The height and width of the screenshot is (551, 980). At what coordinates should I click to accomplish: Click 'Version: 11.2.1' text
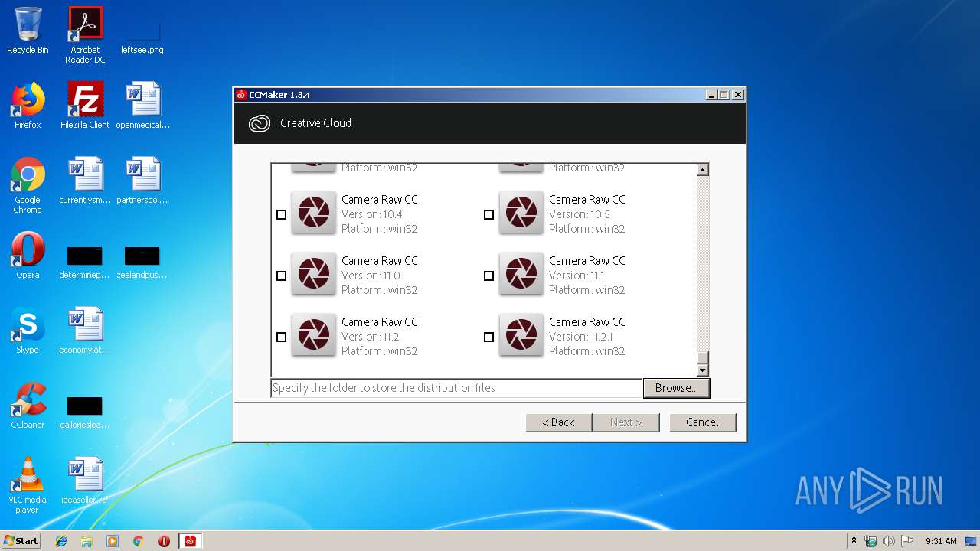click(x=580, y=337)
